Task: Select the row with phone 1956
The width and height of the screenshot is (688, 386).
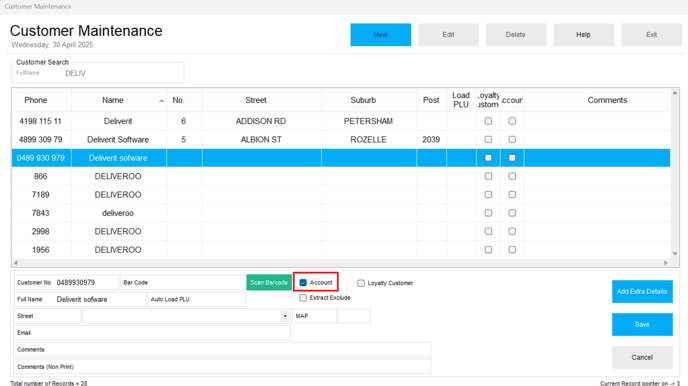Action: [341, 250]
